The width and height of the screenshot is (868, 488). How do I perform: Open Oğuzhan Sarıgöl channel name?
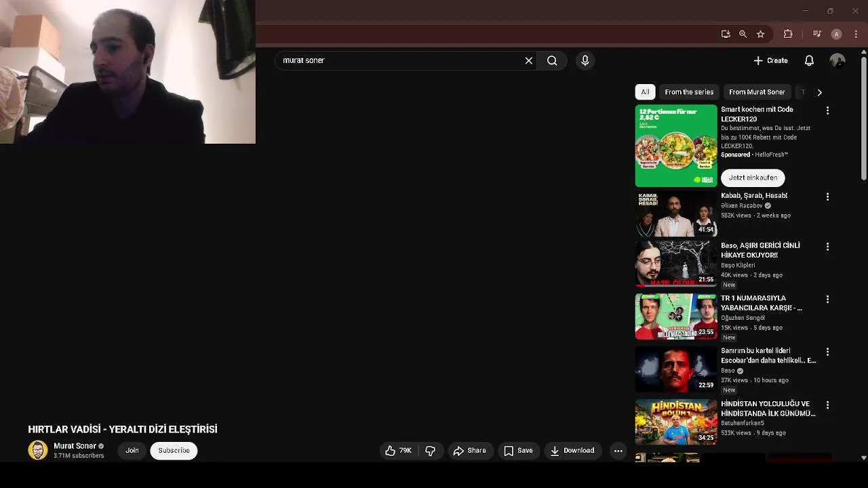pos(743,318)
